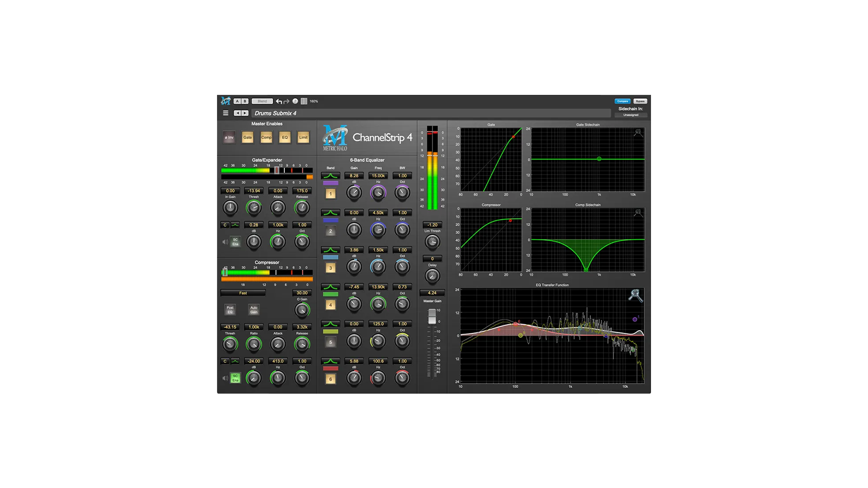Screen dimensions: 868x488
Task: Enable EQ band 5 button
Action: (x=330, y=342)
